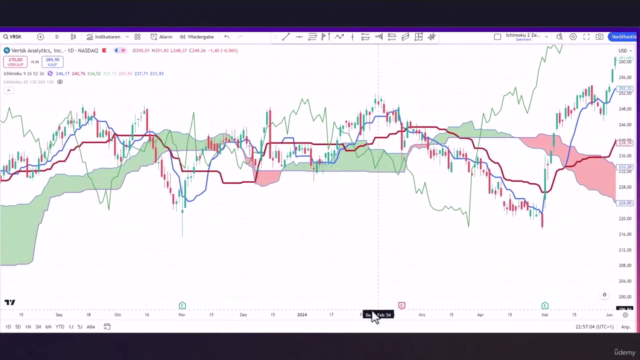Click the TradingView logo

pos(10,302)
